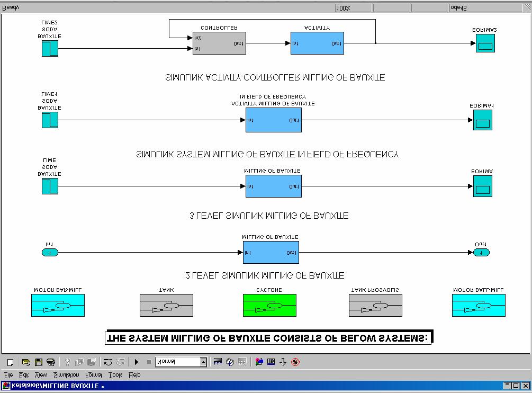Open the Tools menu
Viewport: 532px width, 393px height.
click(115, 375)
